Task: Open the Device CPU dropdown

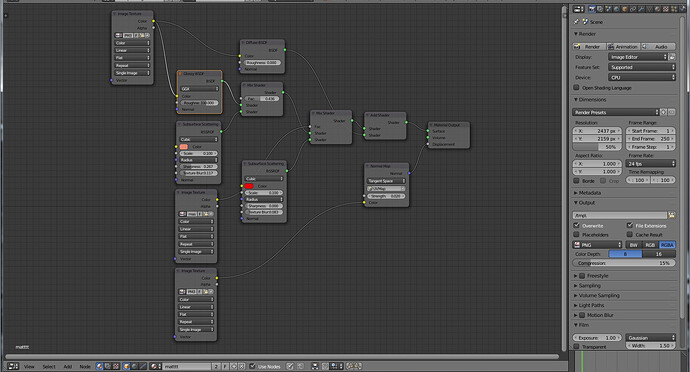Action: point(642,77)
